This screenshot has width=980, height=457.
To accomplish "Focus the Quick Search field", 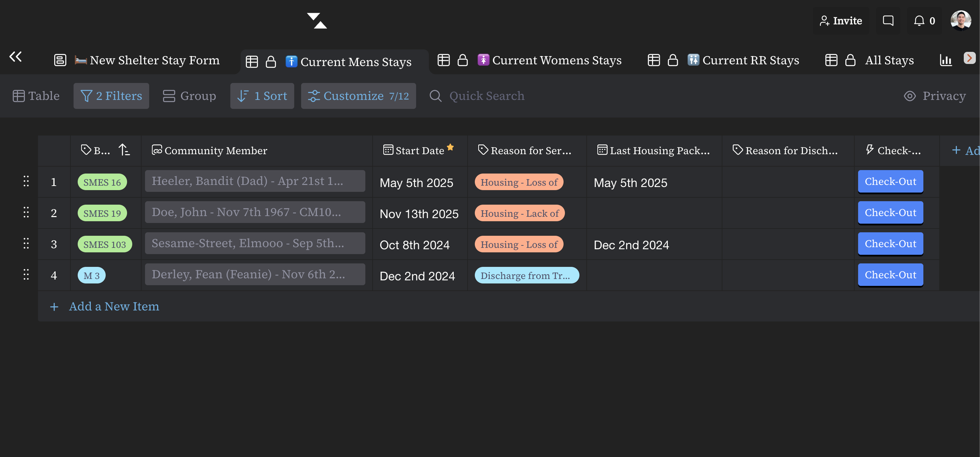I will tap(487, 96).
